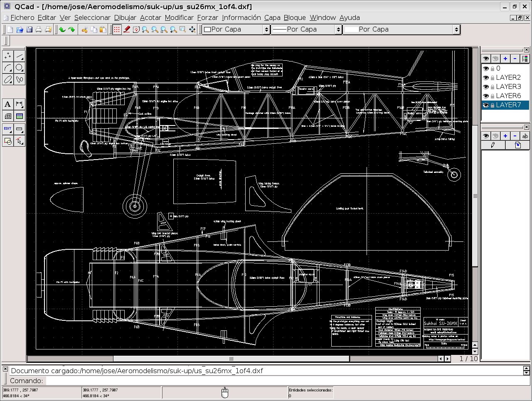Click the Undo green arrow
532x401 pixels.
pyautogui.click(x=62, y=30)
